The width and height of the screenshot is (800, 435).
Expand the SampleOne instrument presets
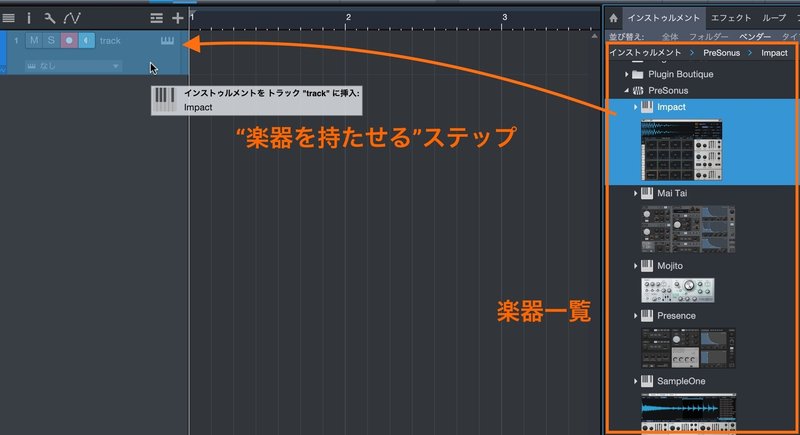click(635, 381)
